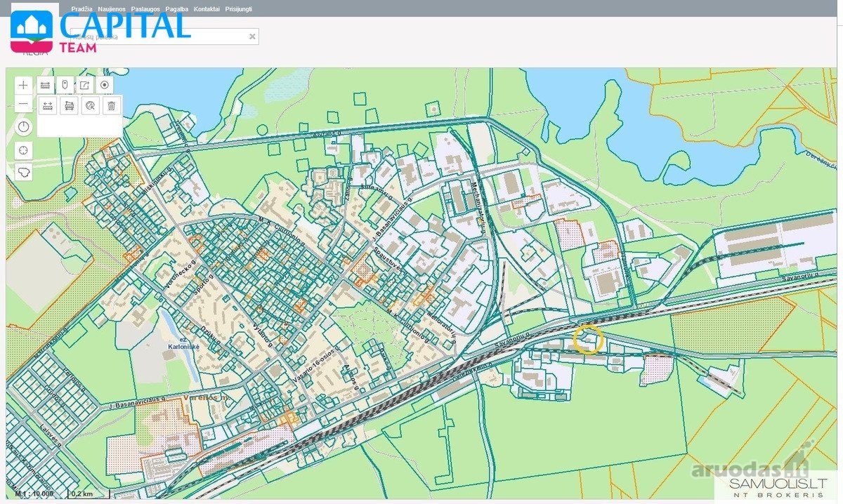This screenshot has height=504, width=843.
Task: Visit the Kontaktai page link
Action: point(207,9)
